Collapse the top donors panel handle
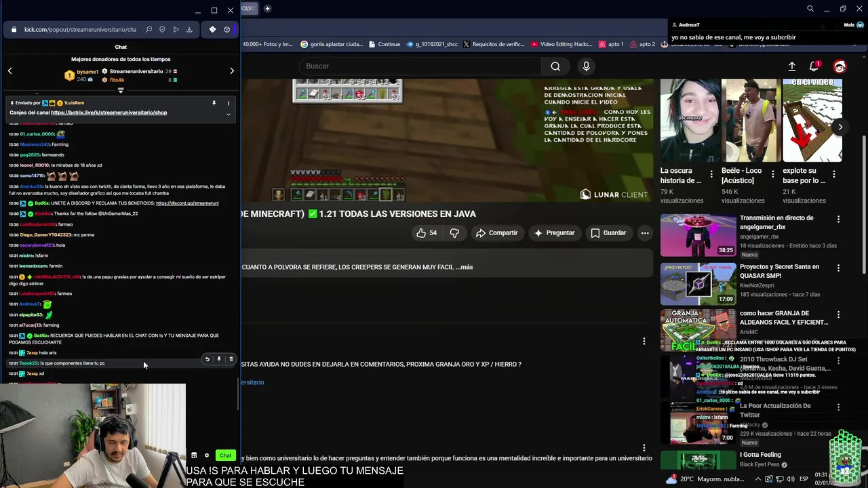Image resolution: width=868 pixels, height=488 pixels. point(121,90)
